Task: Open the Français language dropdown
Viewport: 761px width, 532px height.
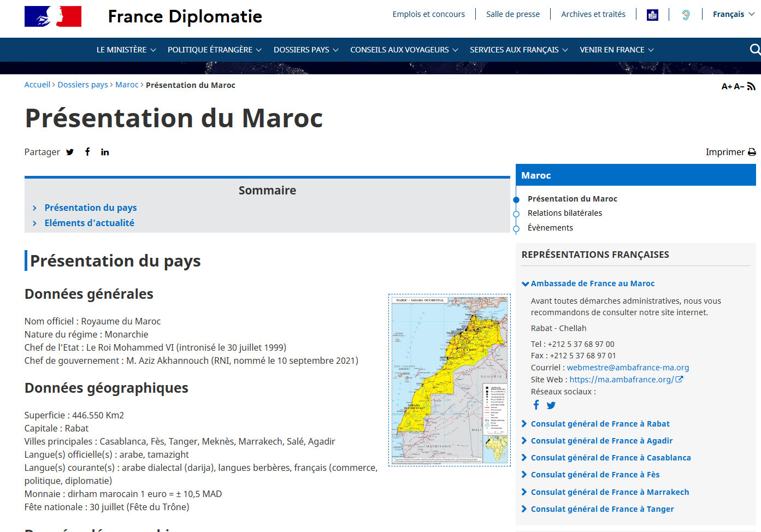Action: [733, 14]
